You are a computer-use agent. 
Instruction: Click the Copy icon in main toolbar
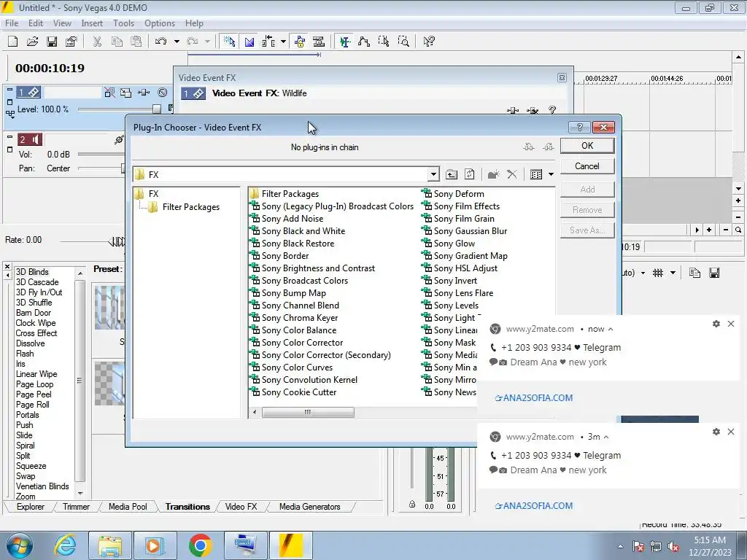click(x=117, y=42)
